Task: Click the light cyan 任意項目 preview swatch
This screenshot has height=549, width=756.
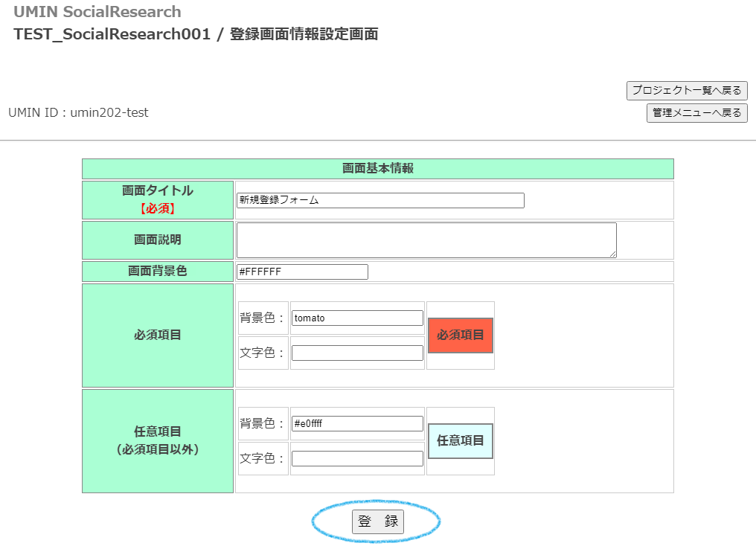Action: point(461,441)
